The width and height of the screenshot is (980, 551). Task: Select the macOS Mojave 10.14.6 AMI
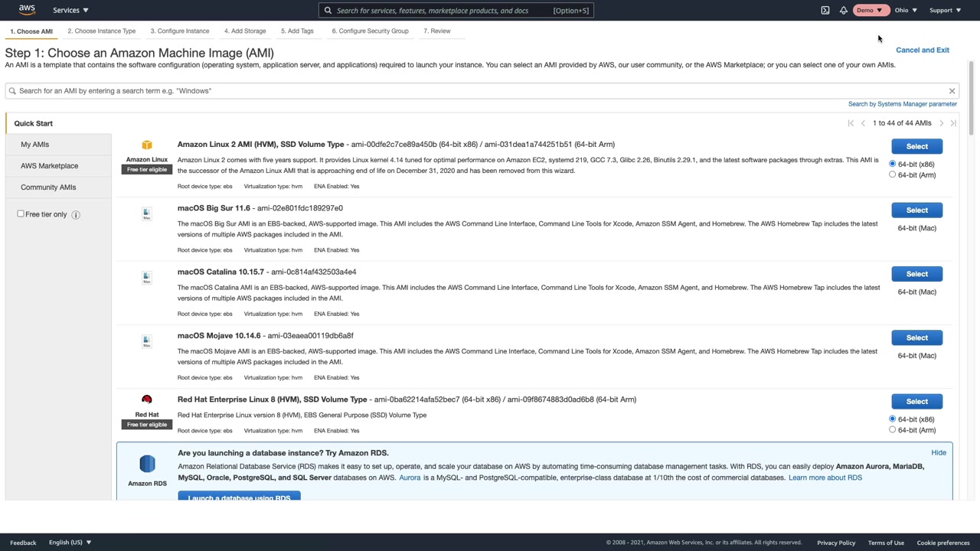click(916, 337)
